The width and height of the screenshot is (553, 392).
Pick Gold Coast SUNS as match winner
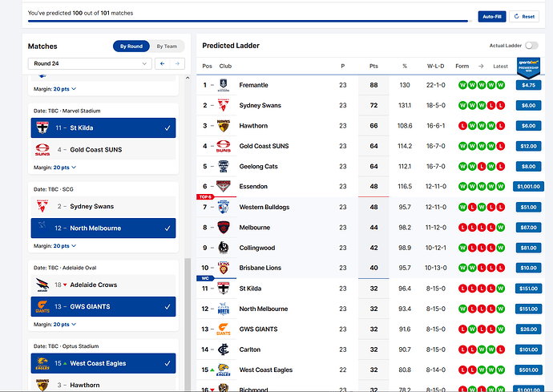103,150
